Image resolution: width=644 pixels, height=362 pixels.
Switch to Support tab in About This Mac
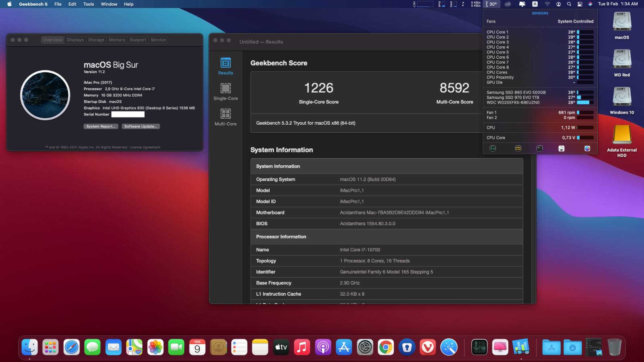138,40
